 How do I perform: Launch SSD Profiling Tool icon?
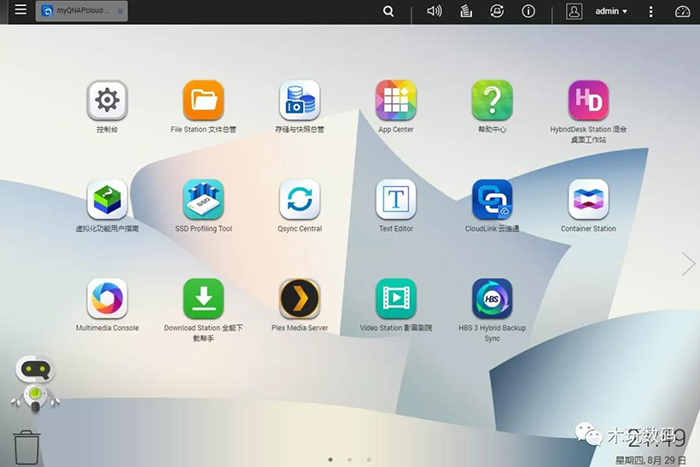click(x=204, y=199)
